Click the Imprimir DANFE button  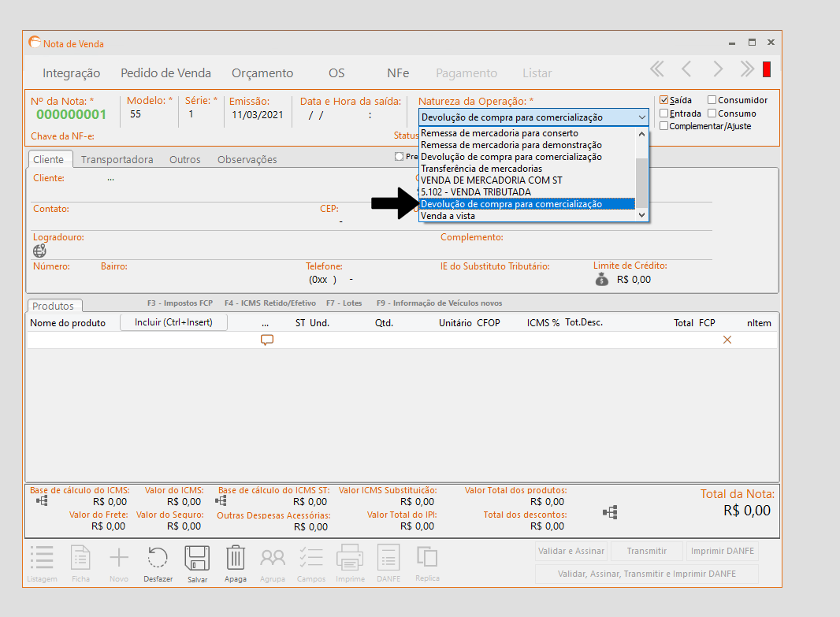pos(722,551)
